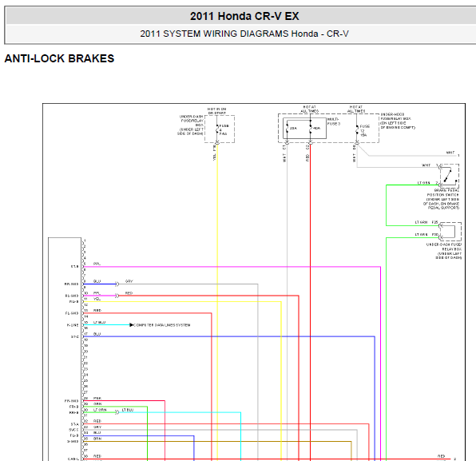Select the "CAN-L" pin label
476x461 pixels.
[73, 459]
